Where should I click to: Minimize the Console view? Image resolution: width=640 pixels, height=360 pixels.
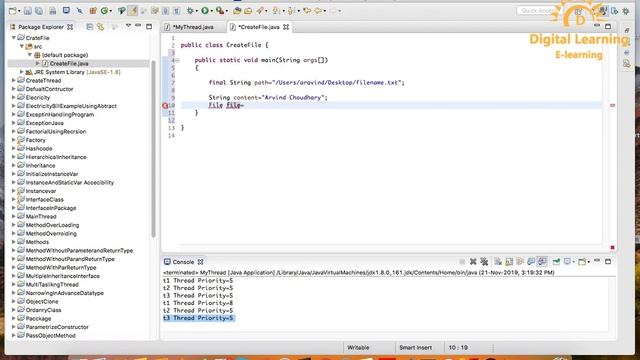(x=597, y=260)
